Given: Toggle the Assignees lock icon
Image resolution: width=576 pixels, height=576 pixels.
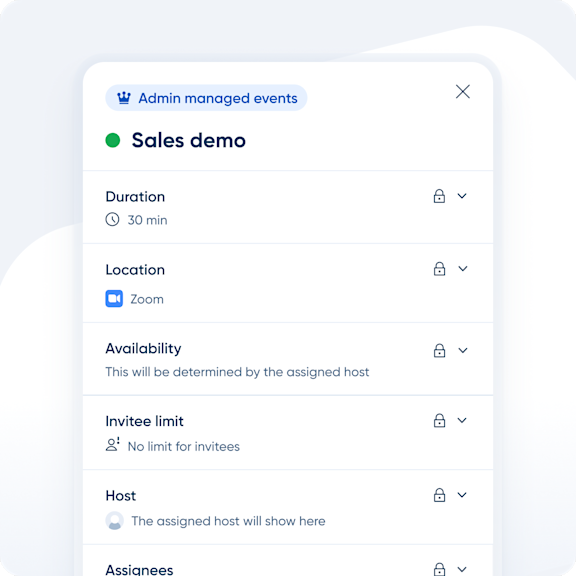Looking at the screenshot, I should pos(439,569).
